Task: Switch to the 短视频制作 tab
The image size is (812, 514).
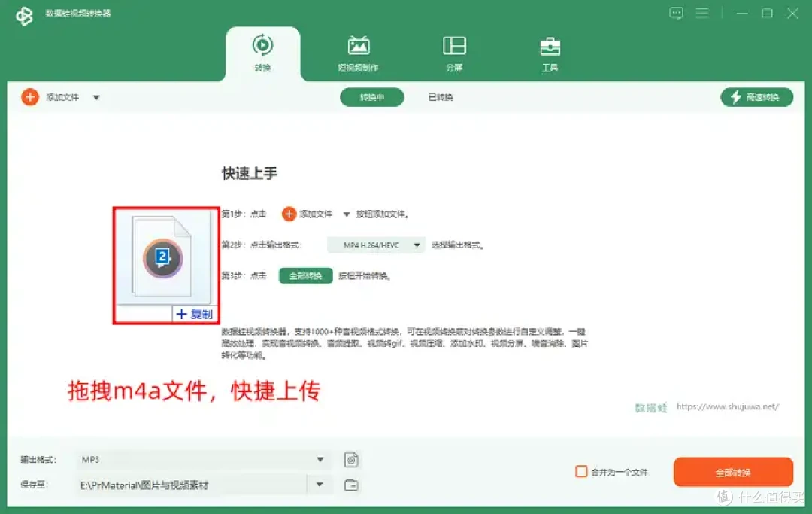Action: [x=359, y=53]
